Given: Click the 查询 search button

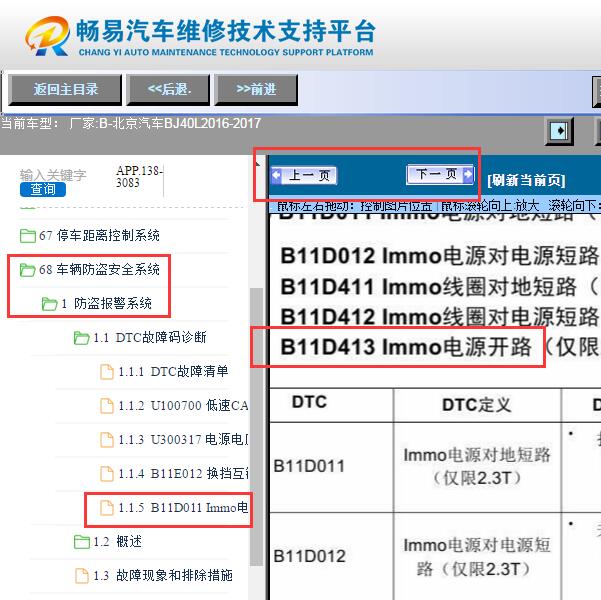Looking at the screenshot, I should tap(43, 189).
